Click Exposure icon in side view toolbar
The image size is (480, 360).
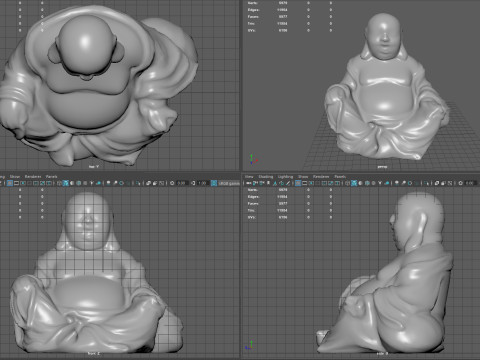[x=460, y=183]
